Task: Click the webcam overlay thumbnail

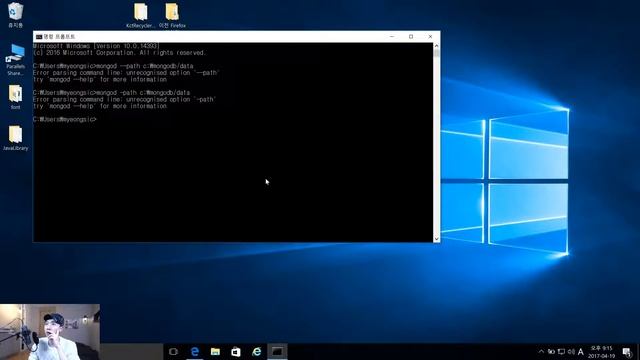Action: [x=50, y=332]
